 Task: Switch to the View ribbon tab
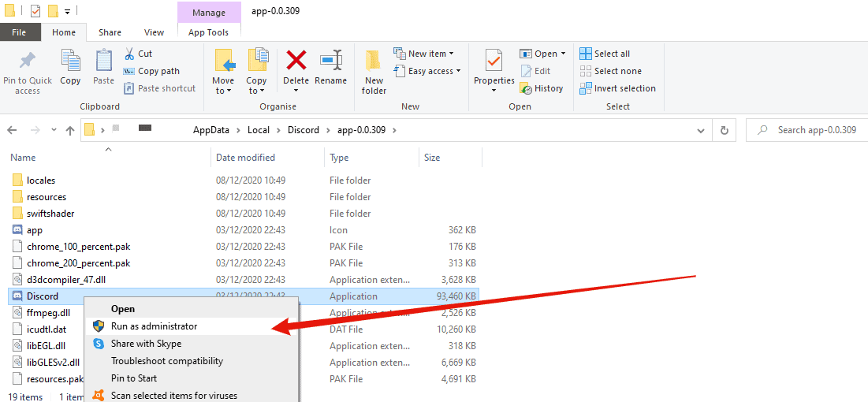point(154,32)
